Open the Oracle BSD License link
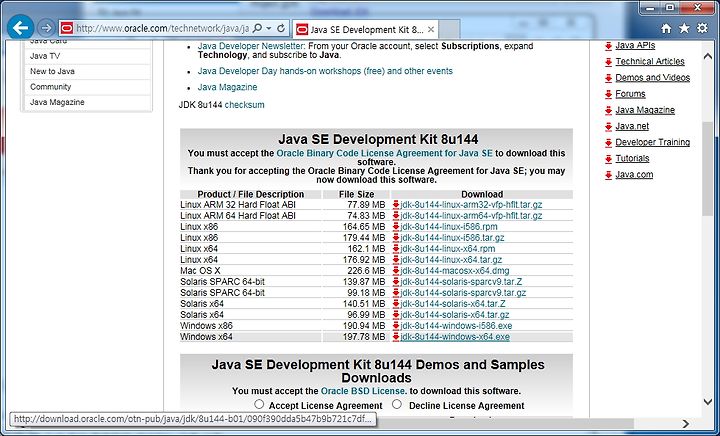 363,391
